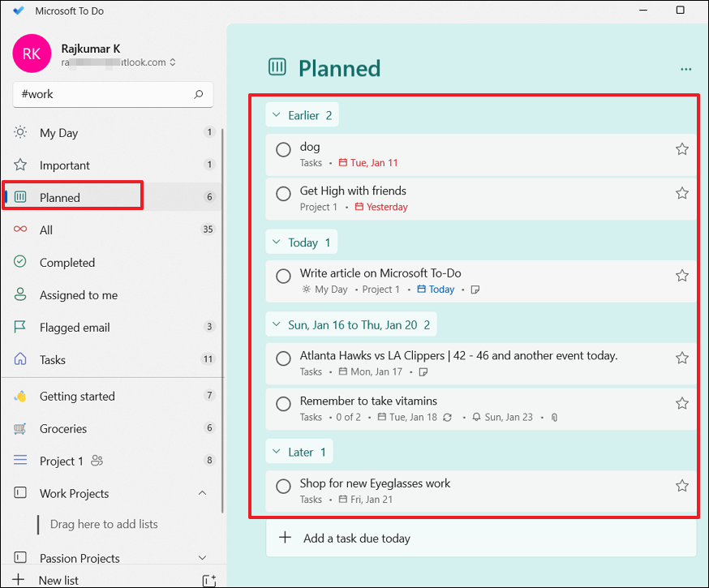The height and width of the screenshot is (588, 709).
Task: Complete the 'dog' task
Action: pos(283,149)
